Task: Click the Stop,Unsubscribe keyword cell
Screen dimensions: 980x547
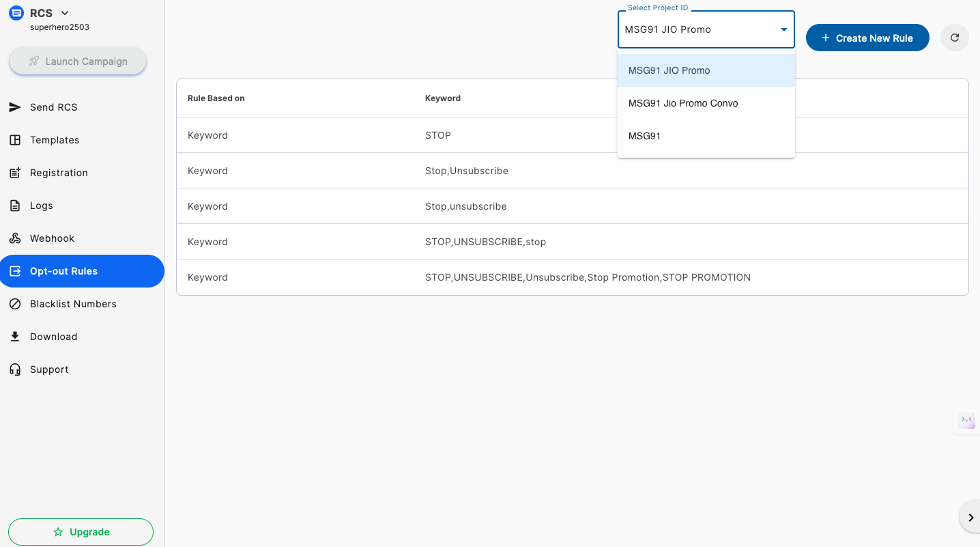Action: click(467, 171)
